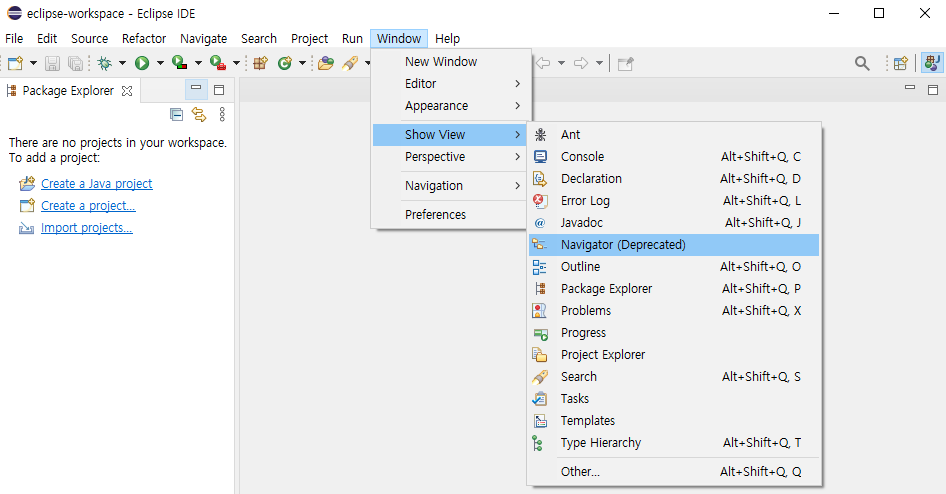Close the Package Explorer view tab
The image size is (946, 494).
pos(127,90)
